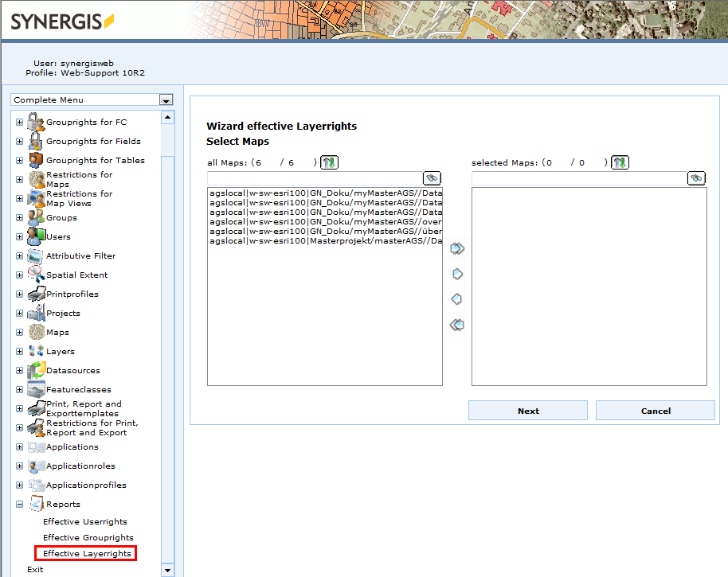Click the filter icon beside all Maps search field

coord(432,178)
